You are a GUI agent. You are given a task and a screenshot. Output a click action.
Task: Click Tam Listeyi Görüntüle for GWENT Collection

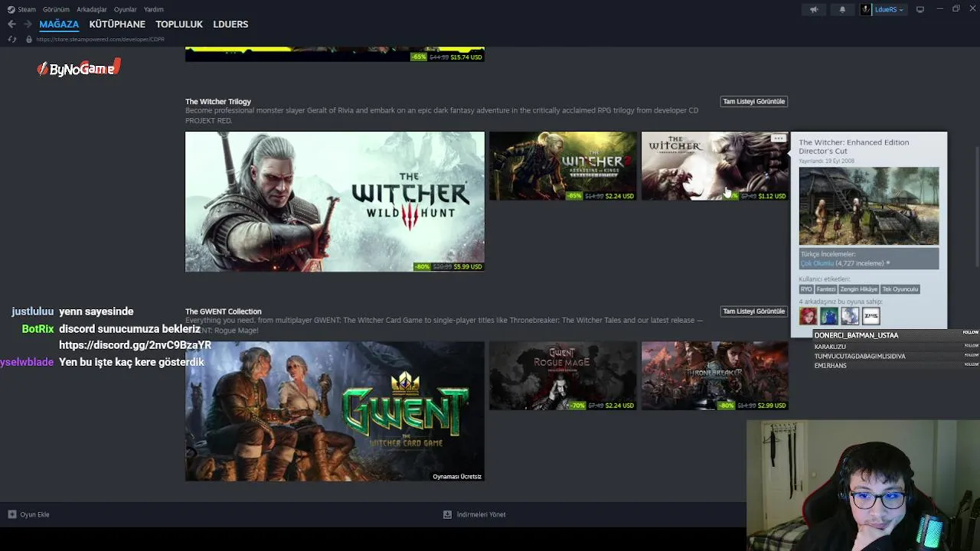click(x=754, y=311)
